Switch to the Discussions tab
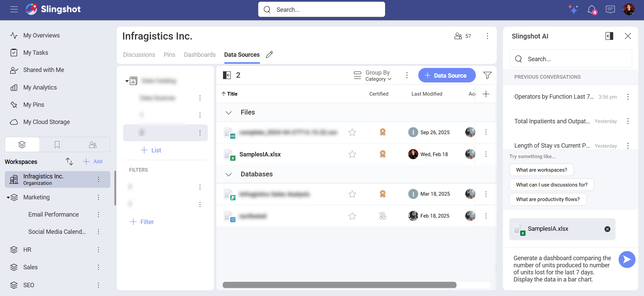 (x=139, y=55)
